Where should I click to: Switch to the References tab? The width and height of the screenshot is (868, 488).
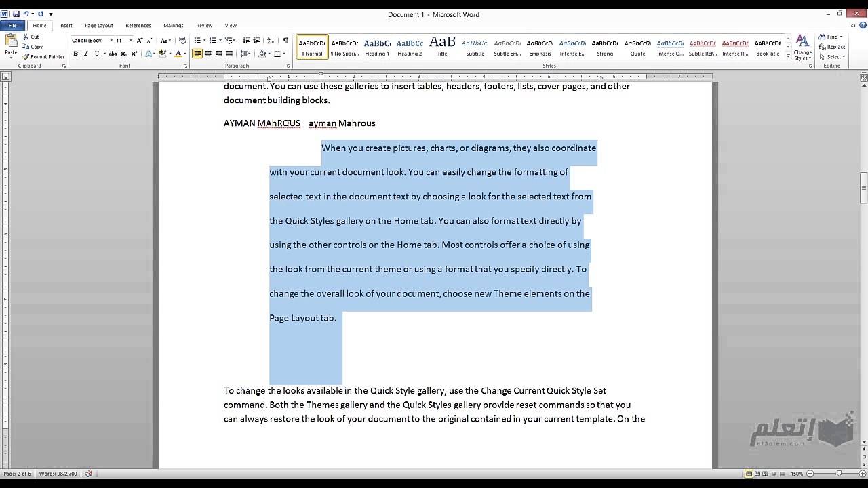138,26
